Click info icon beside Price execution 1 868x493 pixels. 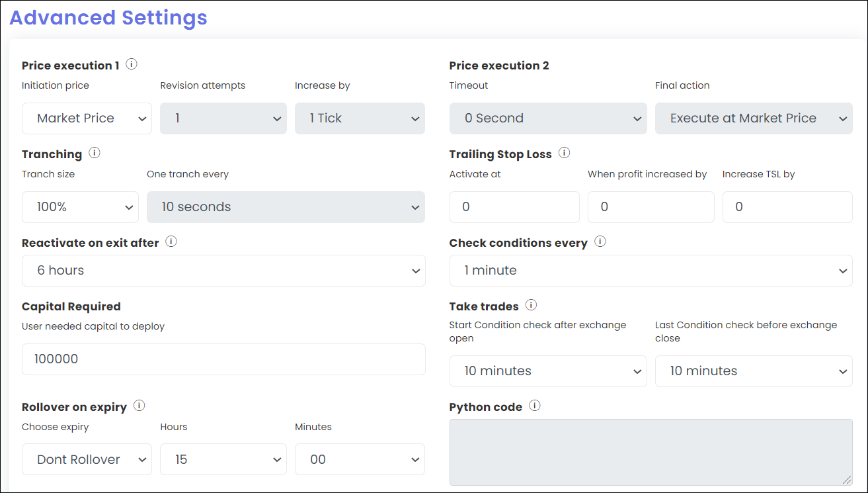click(132, 64)
